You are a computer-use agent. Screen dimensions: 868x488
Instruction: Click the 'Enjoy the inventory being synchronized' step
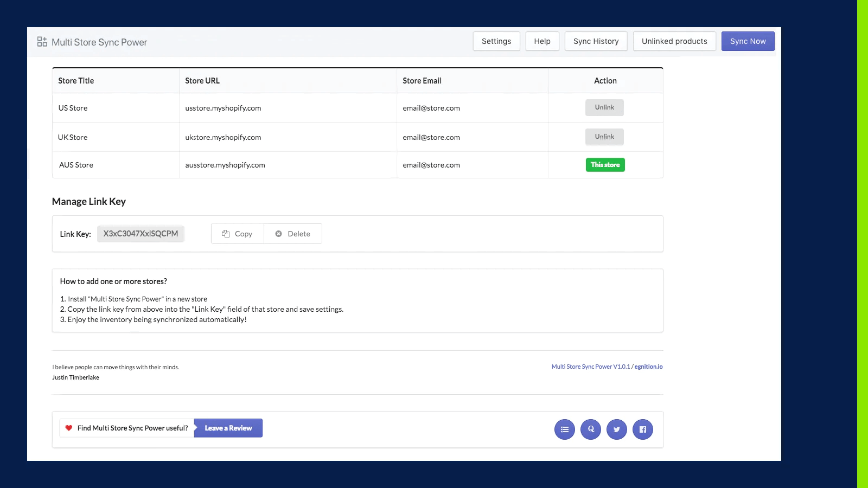pos(153,319)
